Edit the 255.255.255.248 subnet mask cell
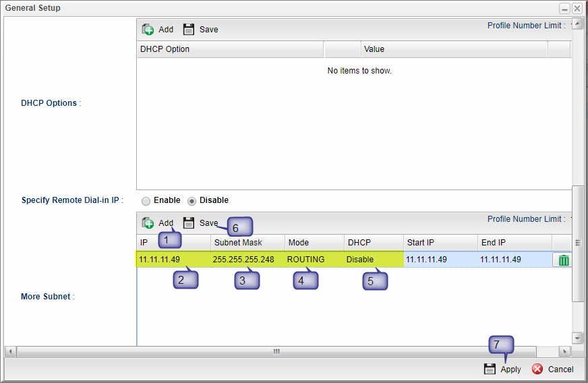The width and height of the screenshot is (588, 383). [243, 260]
